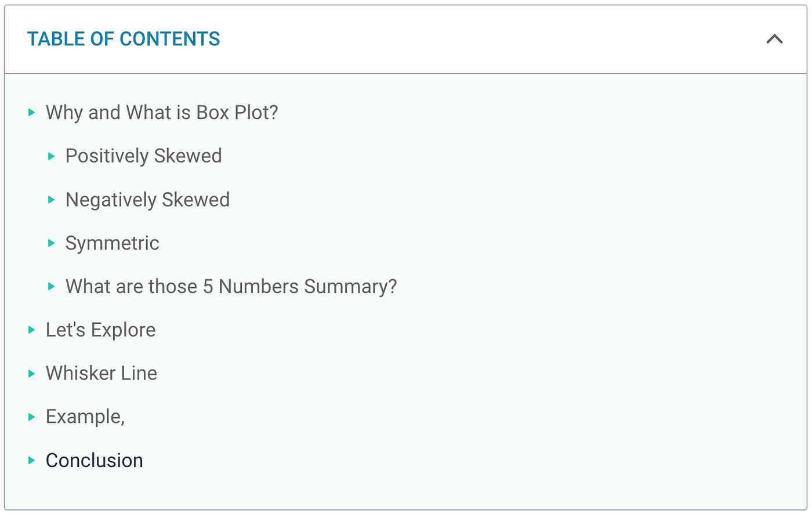Open the Negatively Skewed section

click(x=147, y=200)
